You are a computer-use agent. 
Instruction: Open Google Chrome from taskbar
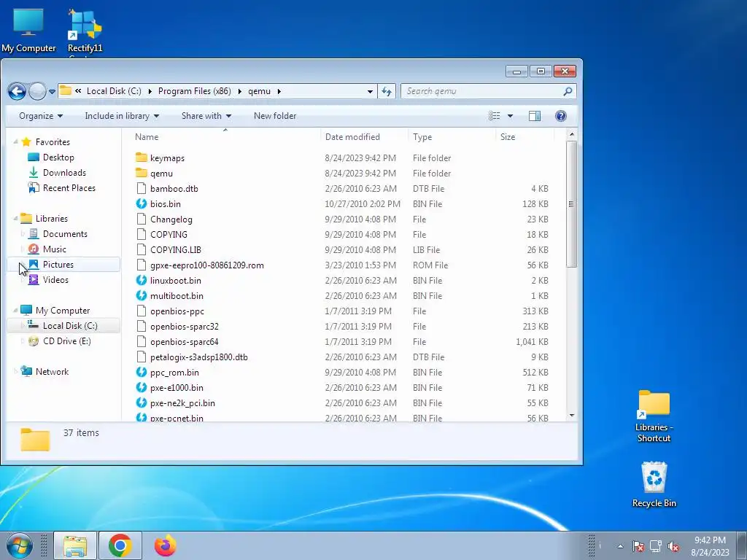point(120,545)
